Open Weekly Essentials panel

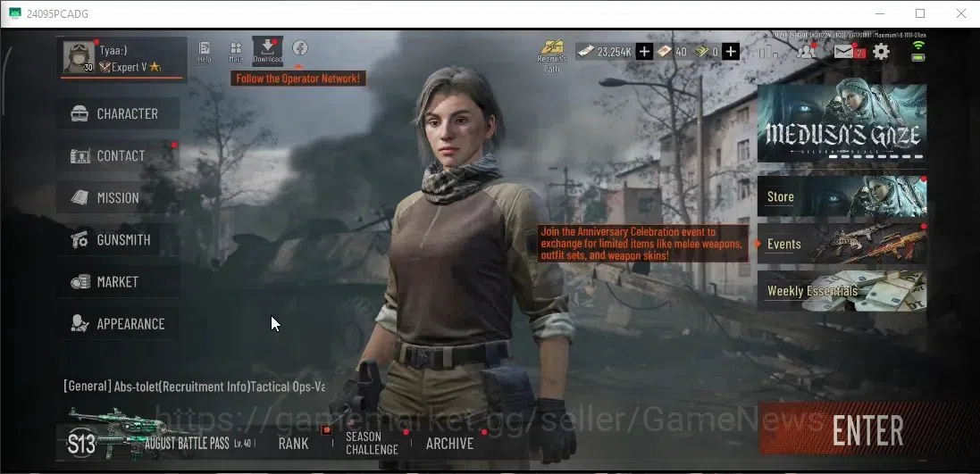point(842,291)
